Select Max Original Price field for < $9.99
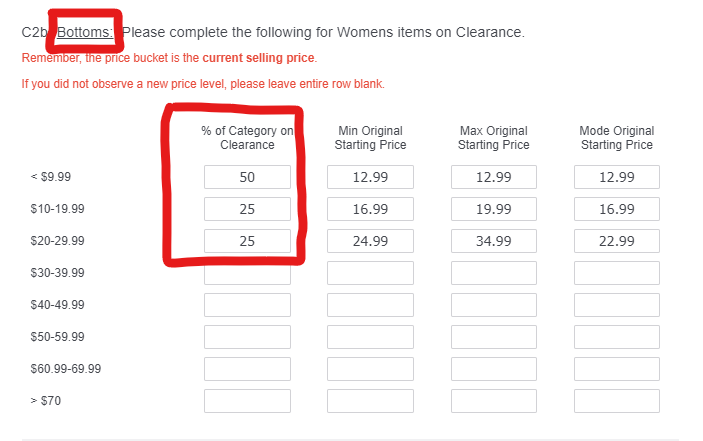This screenshot has height=441, width=703. click(494, 177)
